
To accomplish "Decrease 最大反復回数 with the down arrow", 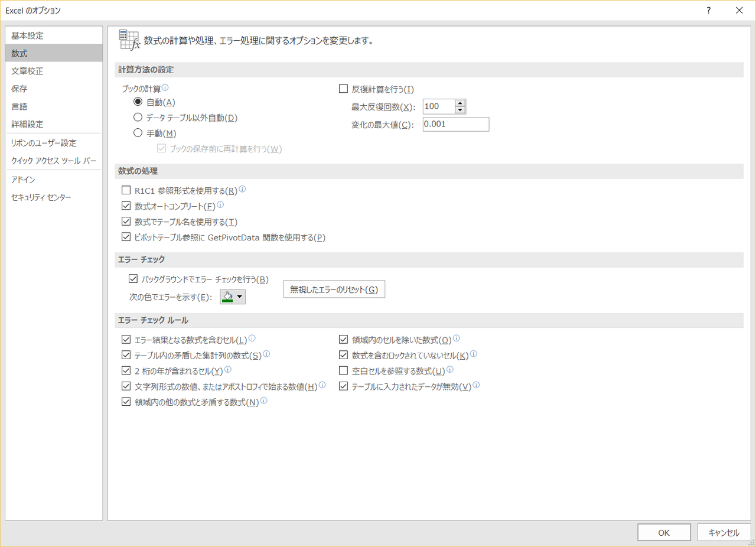I will click(460, 110).
